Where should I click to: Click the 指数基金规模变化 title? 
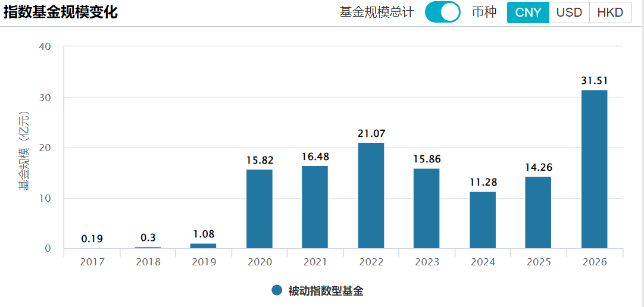click(x=61, y=12)
